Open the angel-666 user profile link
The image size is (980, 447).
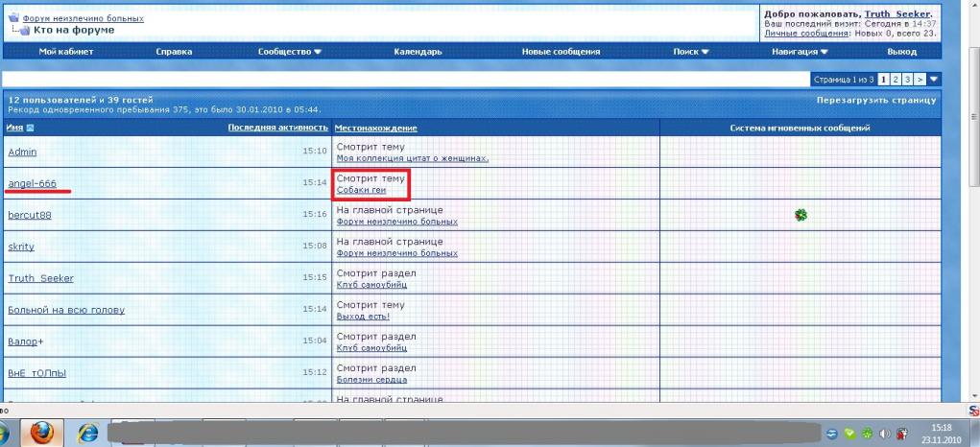33,182
